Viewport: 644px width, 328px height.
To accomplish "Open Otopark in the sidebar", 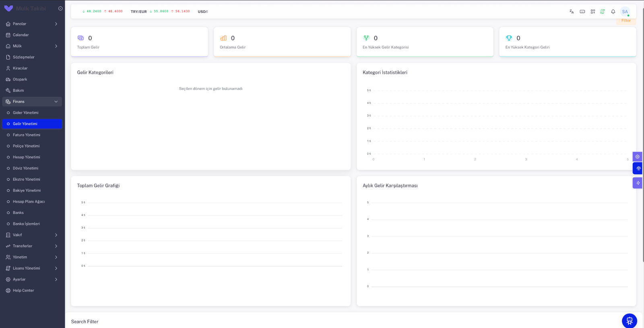I will (32, 80).
